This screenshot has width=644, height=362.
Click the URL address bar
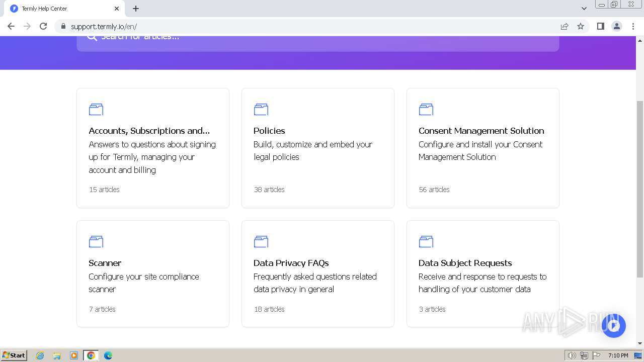tap(307, 26)
